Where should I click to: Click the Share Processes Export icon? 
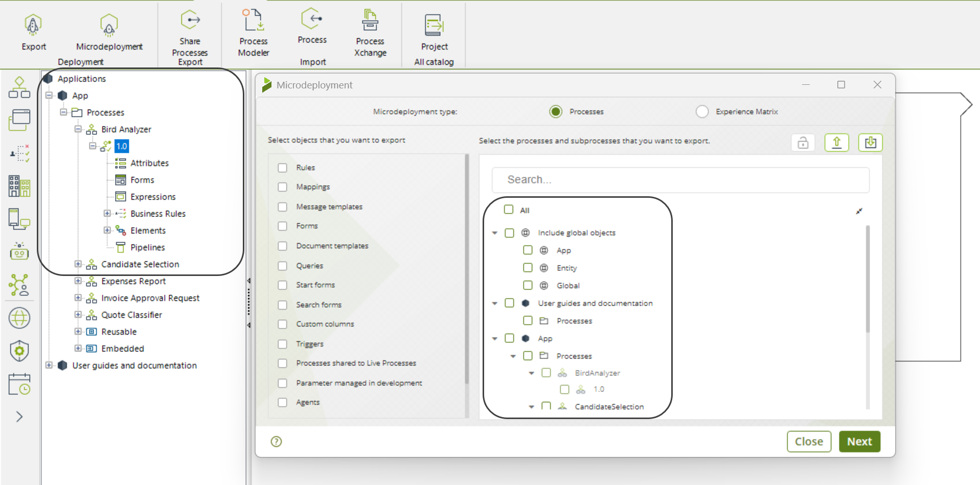pyautogui.click(x=190, y=21)
